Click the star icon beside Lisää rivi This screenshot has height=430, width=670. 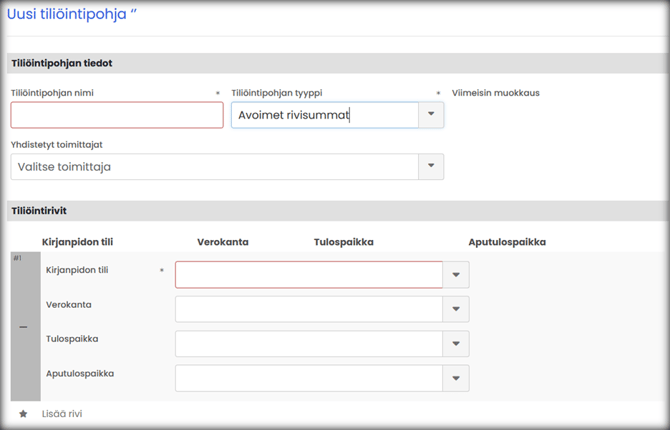tap(23, 413)
